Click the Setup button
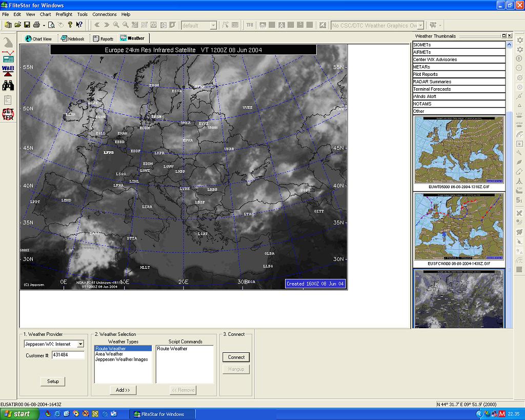525x420 pixels. 53,381
